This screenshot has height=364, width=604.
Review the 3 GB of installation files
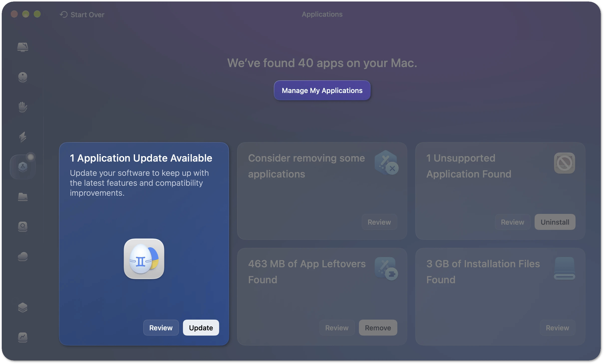[557, 328]
